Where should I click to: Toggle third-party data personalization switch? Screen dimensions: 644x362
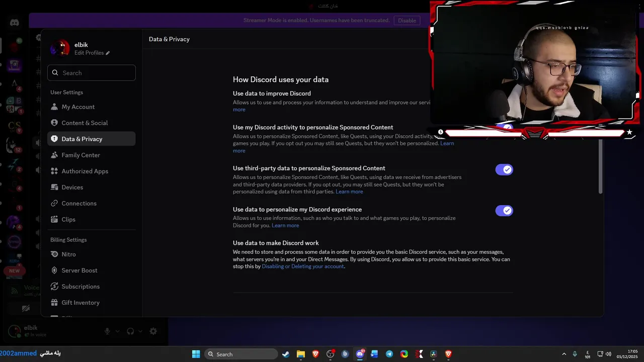coord(504,170)
